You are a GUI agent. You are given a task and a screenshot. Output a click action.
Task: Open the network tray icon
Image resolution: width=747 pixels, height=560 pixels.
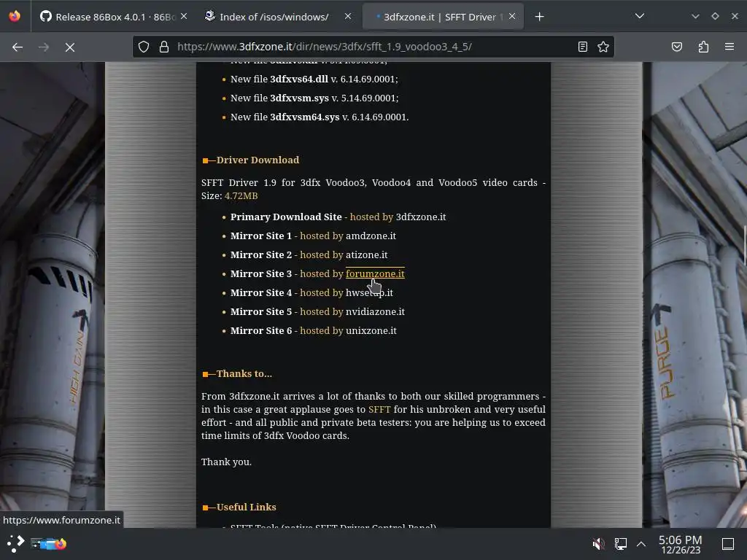click(620, 543)
